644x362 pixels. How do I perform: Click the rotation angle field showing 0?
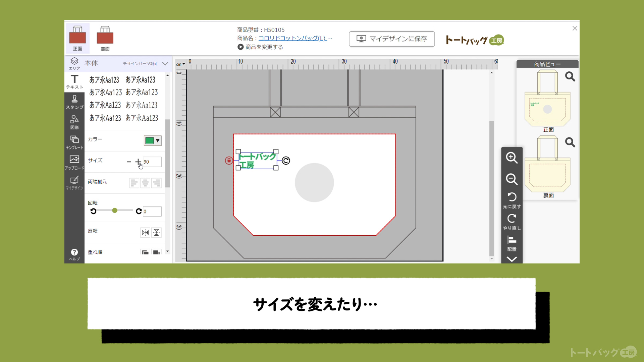[x=152, y=212]
